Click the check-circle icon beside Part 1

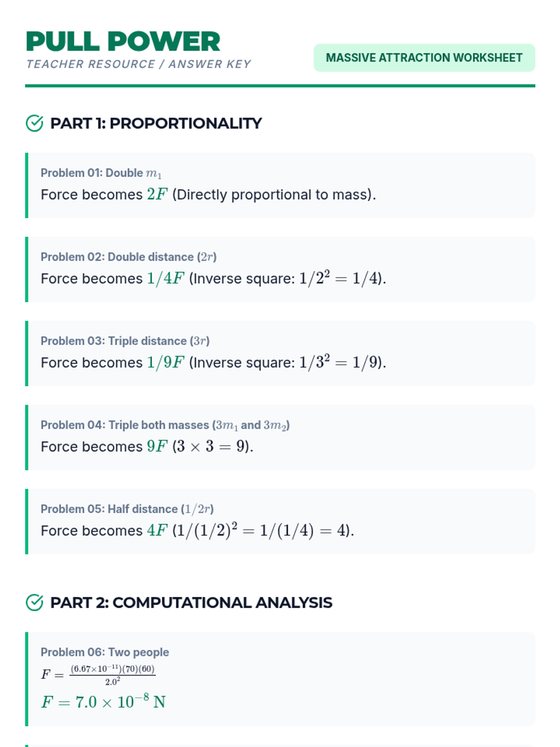tap(35, 123)
